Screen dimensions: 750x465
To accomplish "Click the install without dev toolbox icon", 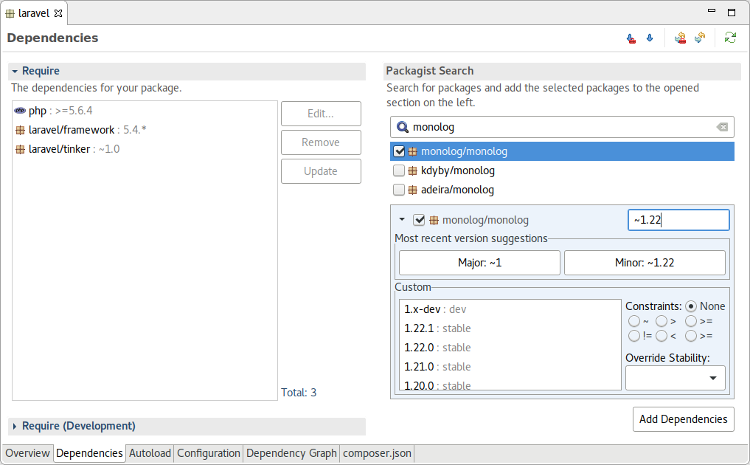I will pos(631,38).
